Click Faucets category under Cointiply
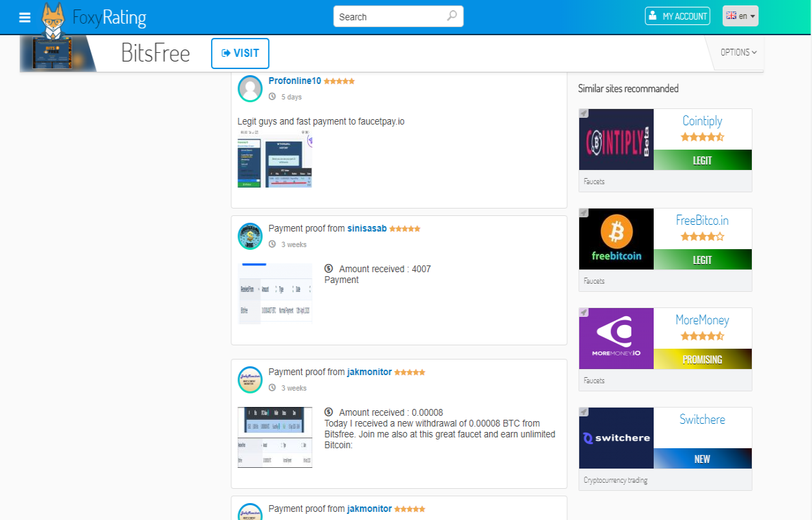 click(x=594, y=181)
